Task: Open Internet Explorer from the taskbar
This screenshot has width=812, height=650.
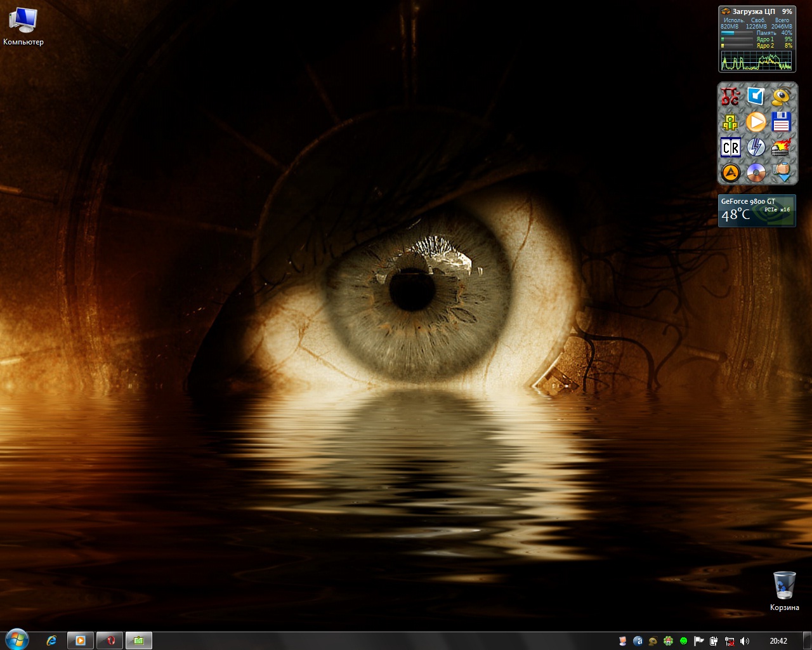Action: (x=51, y=640)
